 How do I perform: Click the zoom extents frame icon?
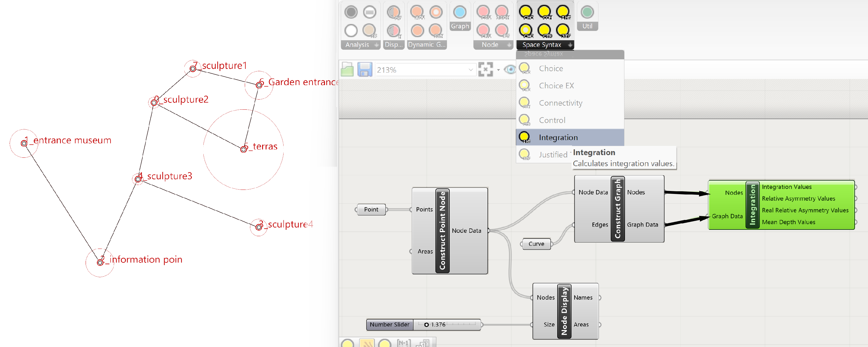(485, 70)
